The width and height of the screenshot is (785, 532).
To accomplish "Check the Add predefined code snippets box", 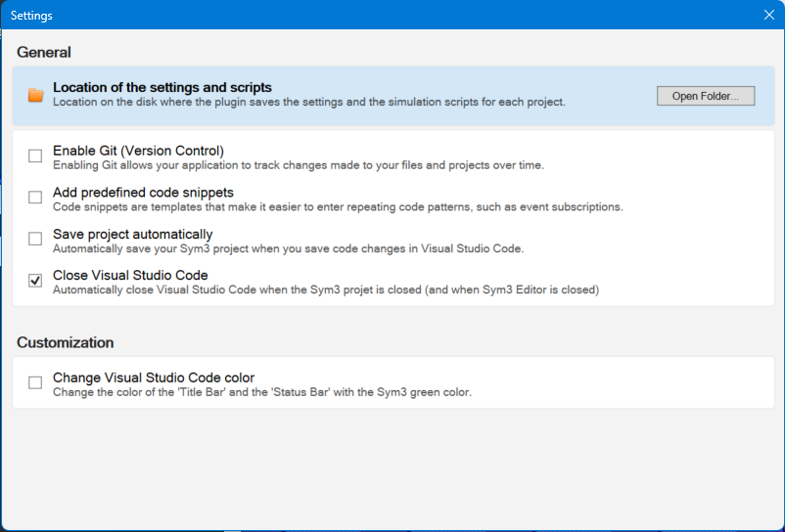I will pyautogui.click(x=35, y=198).
